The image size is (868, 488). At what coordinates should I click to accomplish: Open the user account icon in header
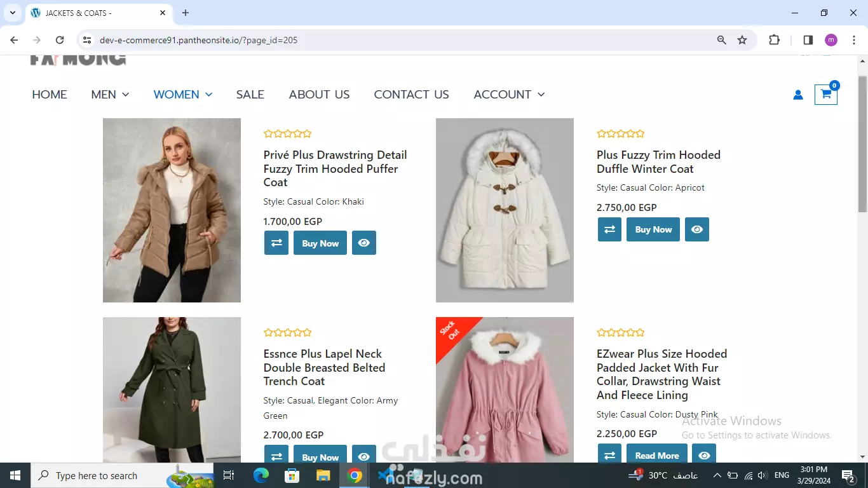pyautogui.click(x=798, y=95)
